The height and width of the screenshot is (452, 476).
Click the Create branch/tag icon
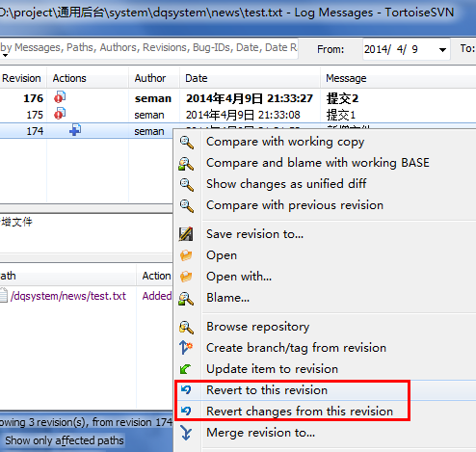coord(186,347)
